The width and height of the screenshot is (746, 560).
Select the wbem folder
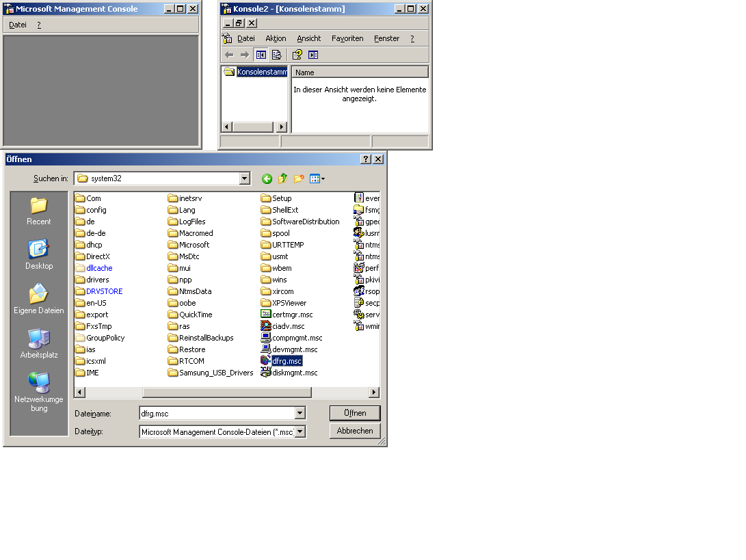pos(276,268)
